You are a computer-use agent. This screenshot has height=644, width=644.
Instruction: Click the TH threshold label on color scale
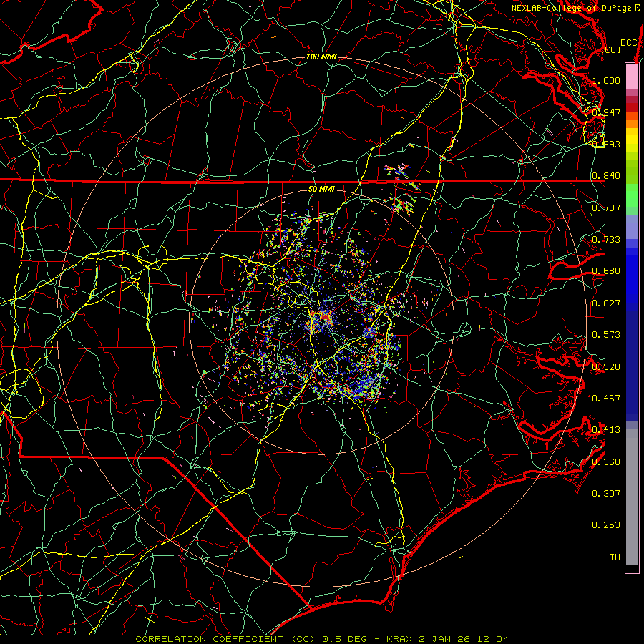click(x=615, y=557)
